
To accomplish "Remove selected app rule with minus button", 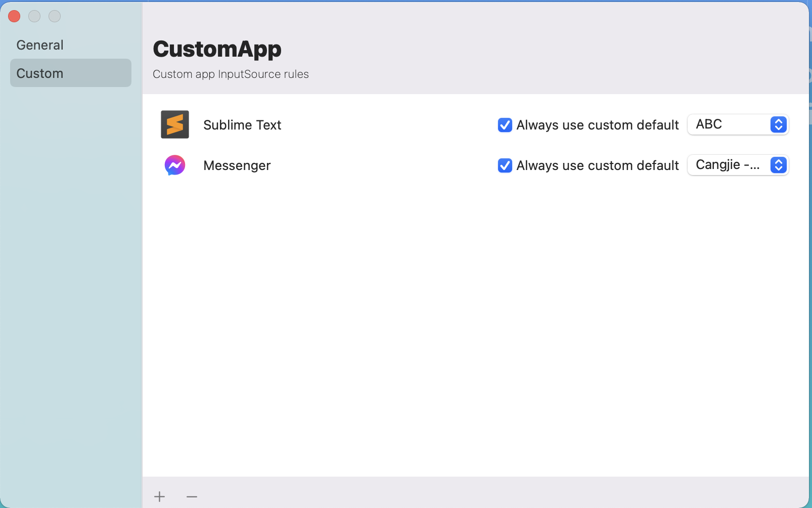I will [x=192, y=496].
